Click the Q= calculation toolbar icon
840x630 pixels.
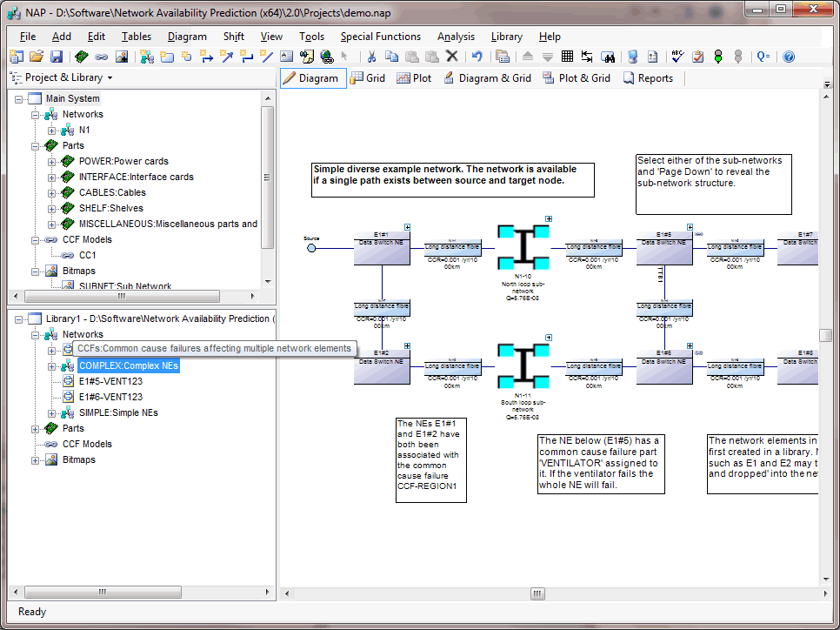coord(763,57)
